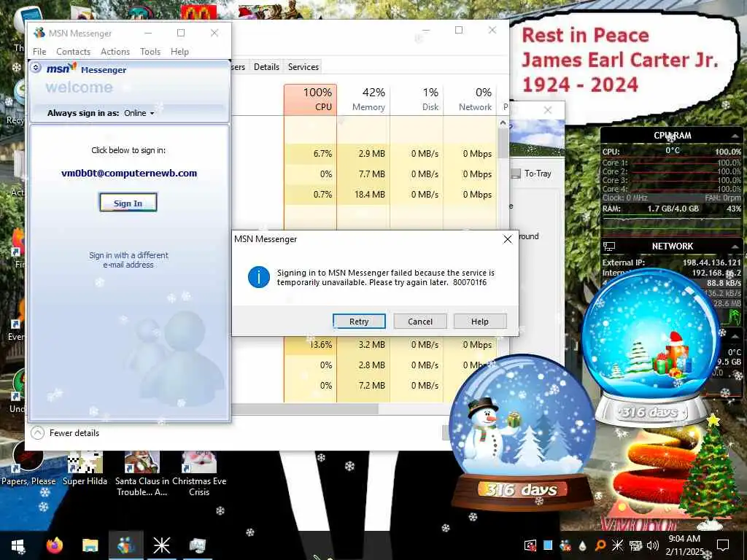Viewport: 747px width, 560px height.
Task: Sort Task Manager by the Disk column
Action: (417, 99)
